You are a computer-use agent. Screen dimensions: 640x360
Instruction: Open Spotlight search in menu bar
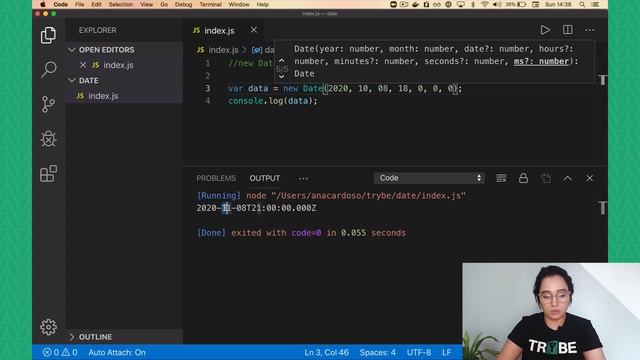tap(582, 4)
